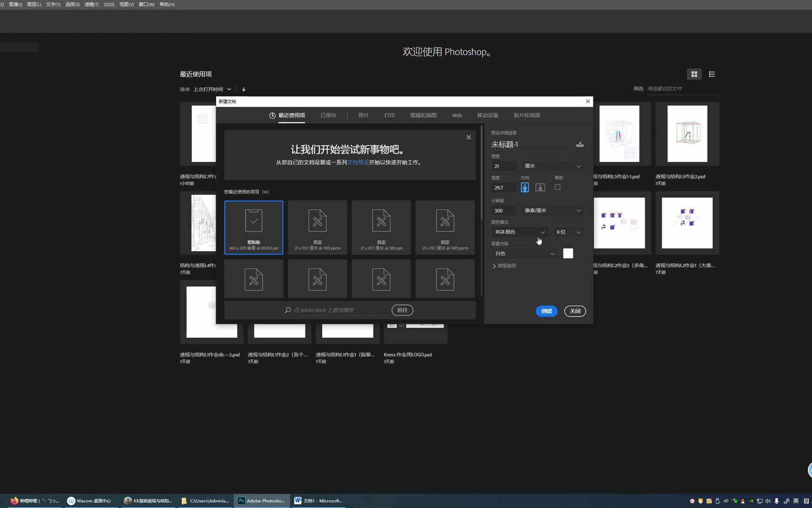The image size is (812, 508).
Task: Open the width unit 厘米 dropdown
Action: tap(552, 166)
